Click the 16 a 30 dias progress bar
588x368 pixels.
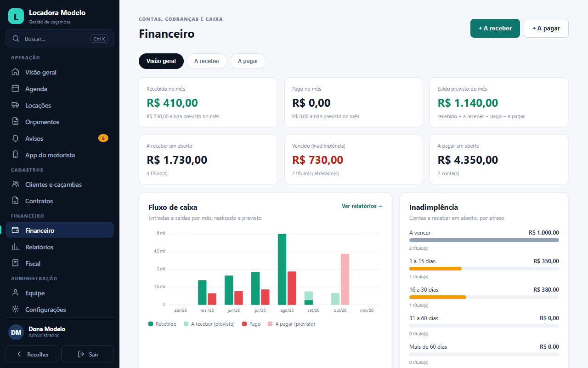(x=484, y=297)
